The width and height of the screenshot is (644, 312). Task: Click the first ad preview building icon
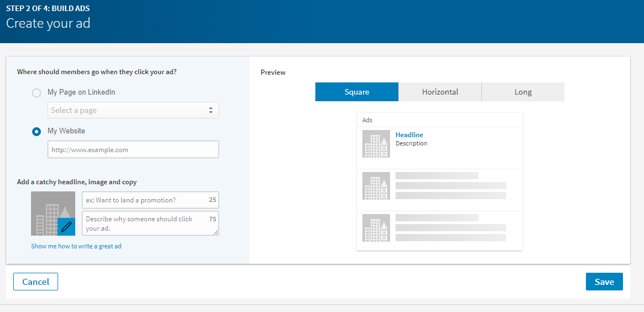pos(376,144)
